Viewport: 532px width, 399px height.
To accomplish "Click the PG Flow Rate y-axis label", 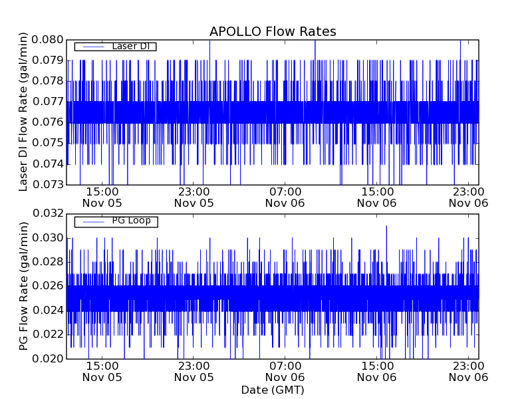I will (x=24, y=286).
